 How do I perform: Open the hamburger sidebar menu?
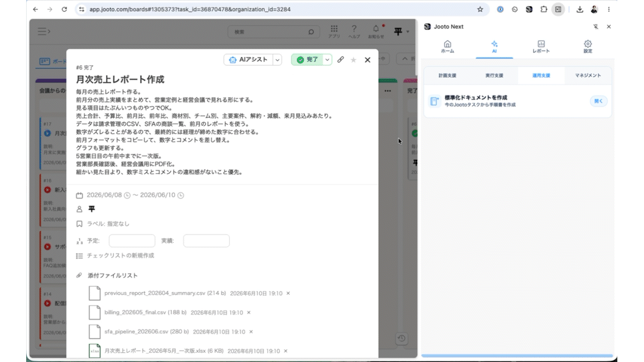tap(44, 32)
